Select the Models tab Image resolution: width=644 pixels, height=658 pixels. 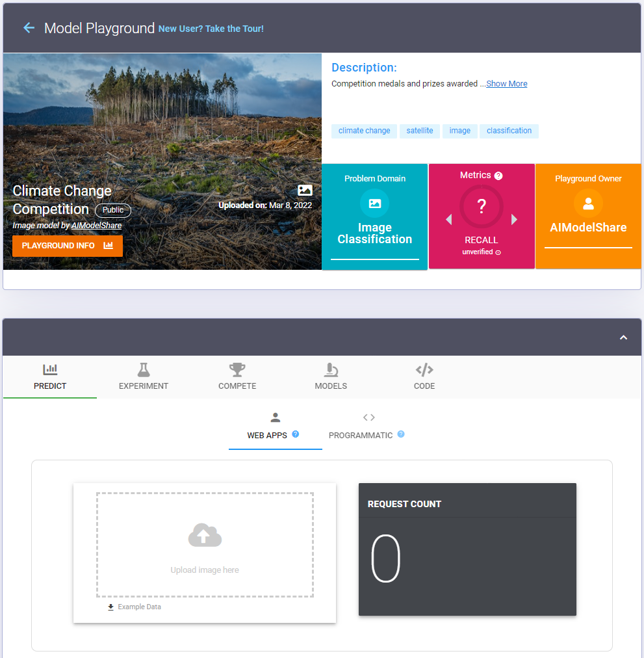click(331, 377)
